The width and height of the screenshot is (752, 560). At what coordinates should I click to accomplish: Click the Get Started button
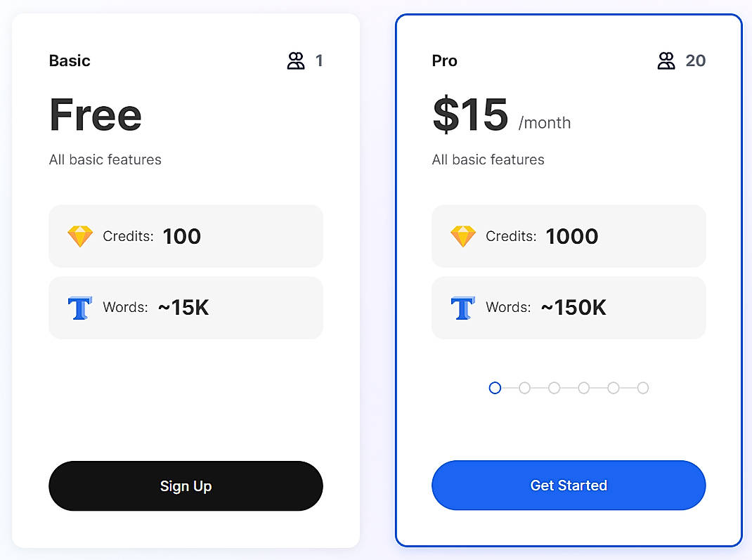[568, 485]
